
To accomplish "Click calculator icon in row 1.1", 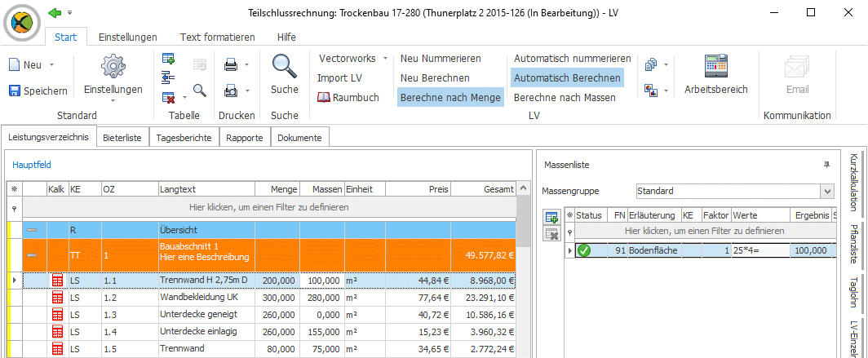I will (x=58, y=281).
